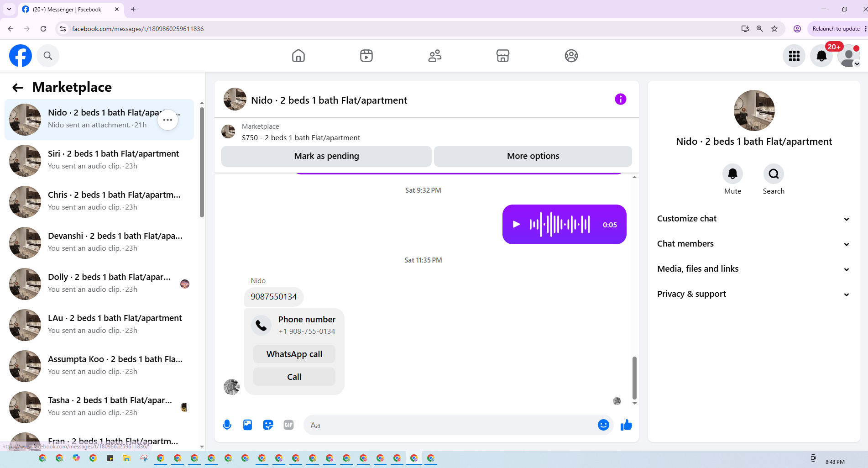Open options menu for Nido conversation
Viewport: 868px width, 468px height.
(168, 120)
